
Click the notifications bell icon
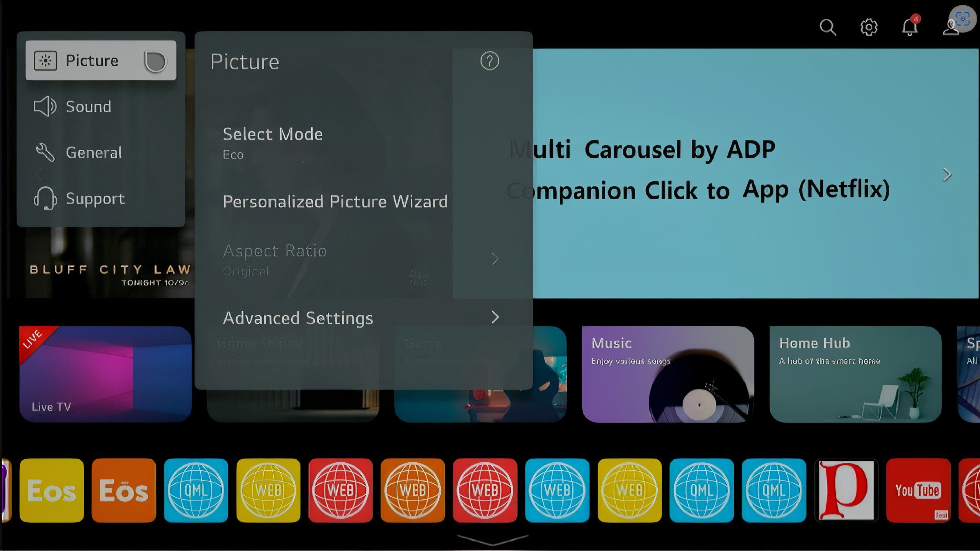[910, 27]
